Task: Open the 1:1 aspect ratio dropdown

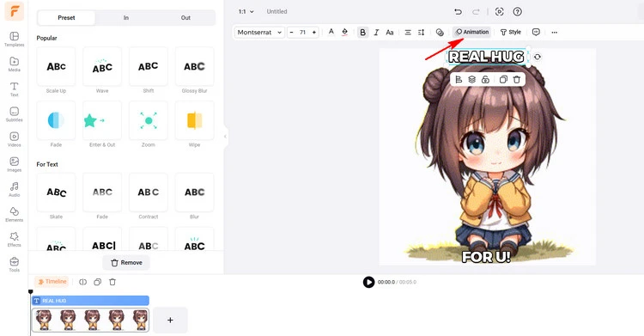Action: pos(246,11)
